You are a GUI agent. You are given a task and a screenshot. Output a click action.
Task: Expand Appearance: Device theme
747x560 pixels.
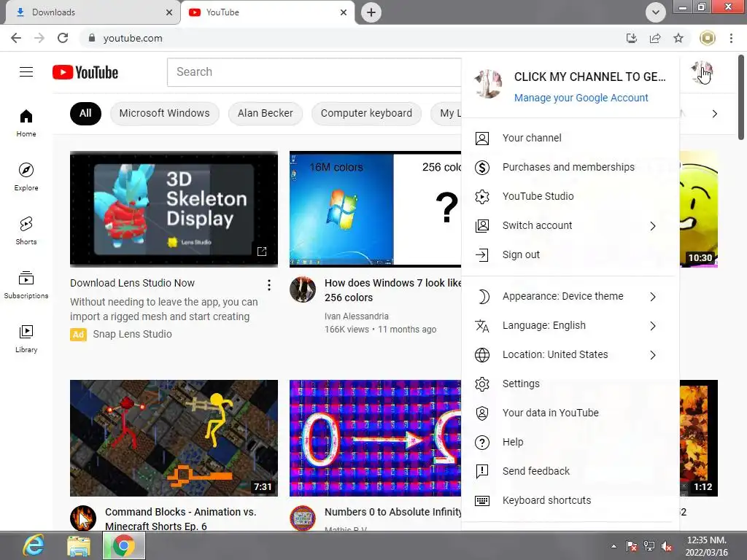(570, 296)
